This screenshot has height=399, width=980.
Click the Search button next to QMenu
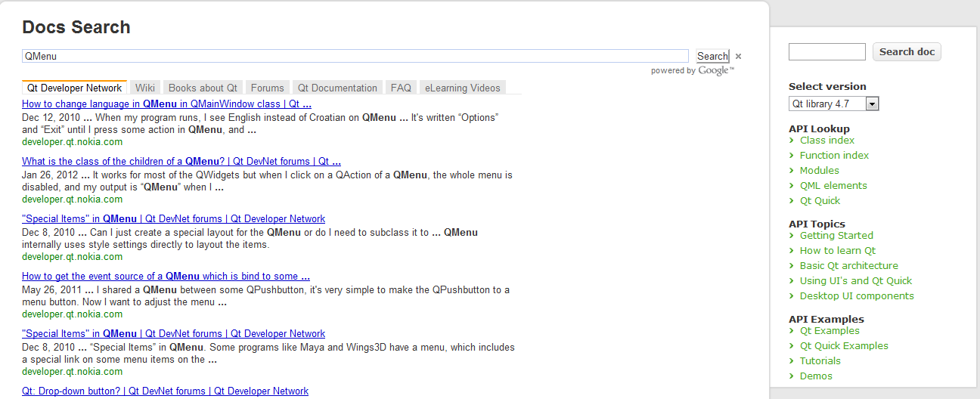[712, 56]
